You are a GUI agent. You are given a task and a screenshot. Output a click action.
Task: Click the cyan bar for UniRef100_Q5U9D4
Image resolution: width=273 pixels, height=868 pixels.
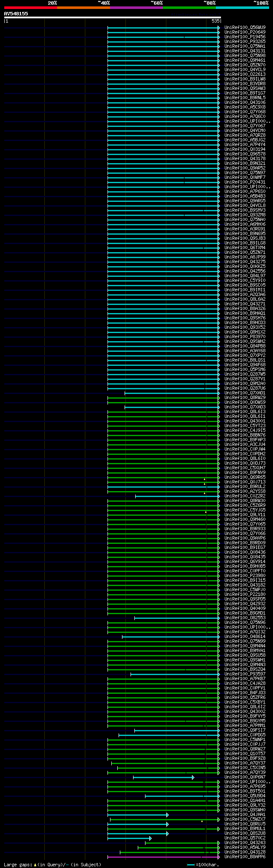click(x=183, y=796)
